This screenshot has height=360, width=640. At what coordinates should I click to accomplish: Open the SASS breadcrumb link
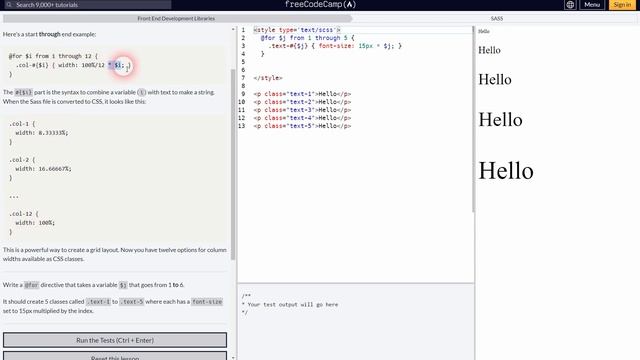(x=496, y=18)
